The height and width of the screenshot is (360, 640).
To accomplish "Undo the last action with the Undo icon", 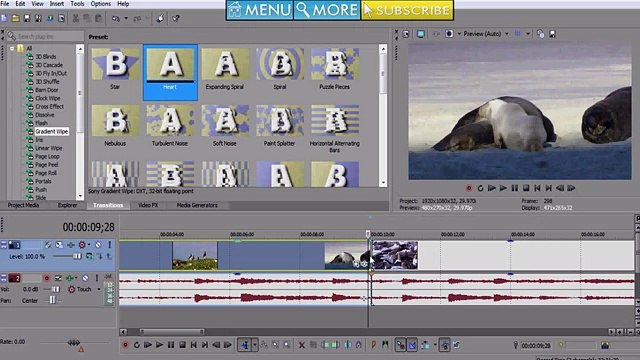I will pos(116,18).
